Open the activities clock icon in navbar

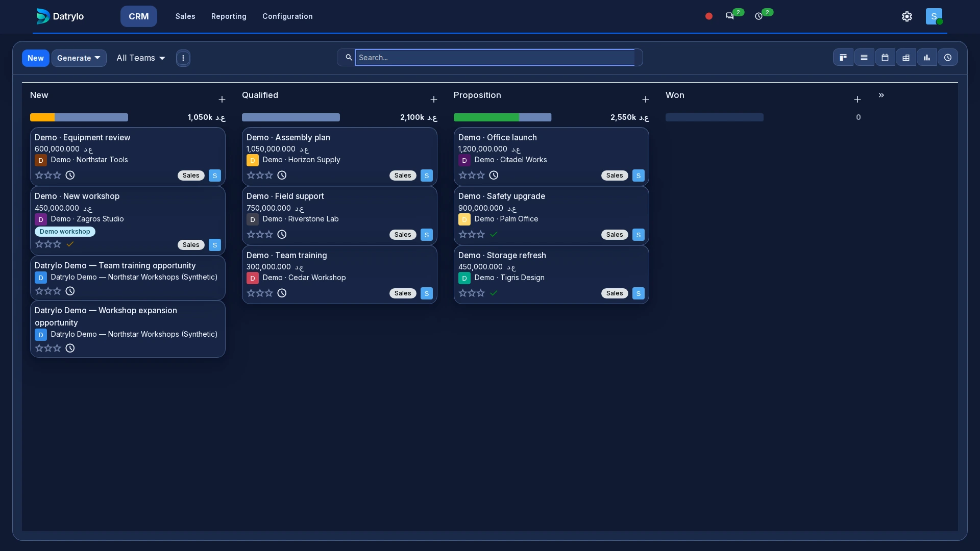click(x=759, y=16)
